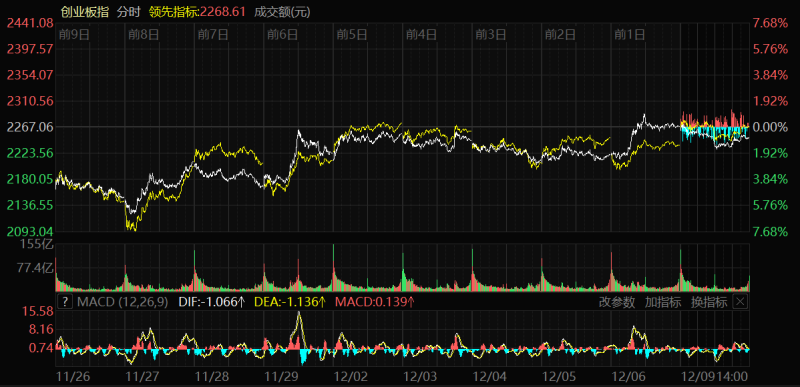Select the 前3日 day marker
Viewport: 800px width, 387px height.
click(x=491, y=35)
